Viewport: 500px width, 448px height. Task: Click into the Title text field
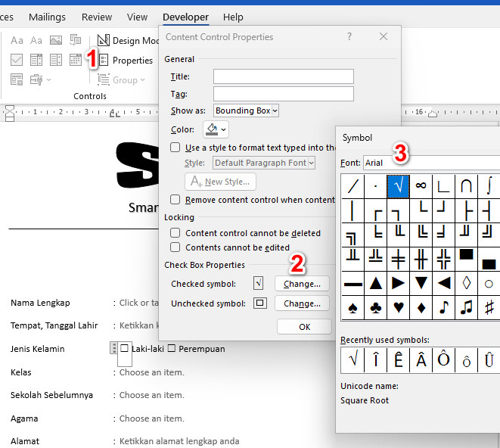[x=283, y=76]
